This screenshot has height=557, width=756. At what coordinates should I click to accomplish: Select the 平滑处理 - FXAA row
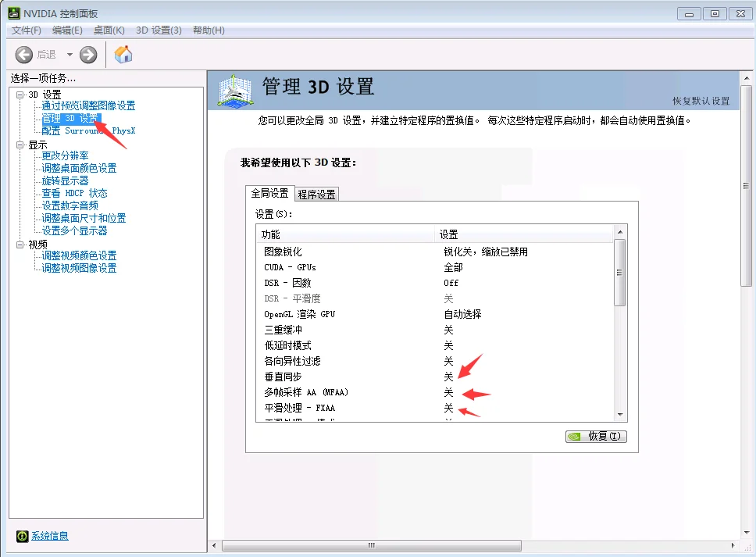pyautogui.click(x=435, y=408)
